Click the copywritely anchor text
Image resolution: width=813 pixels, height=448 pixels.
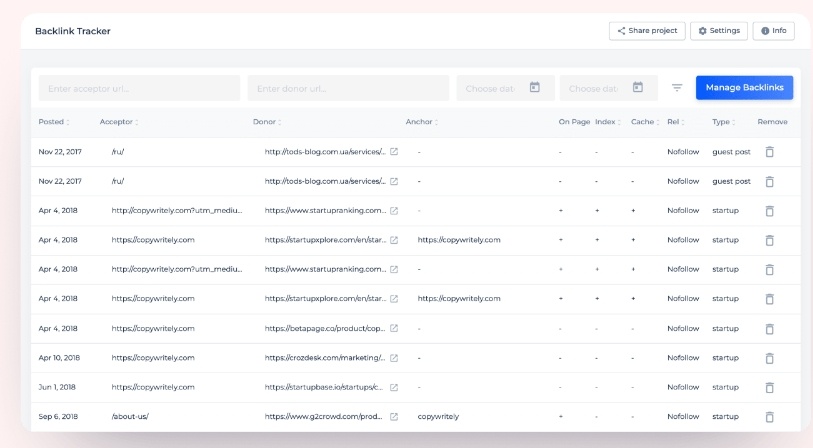pos(438,416)
